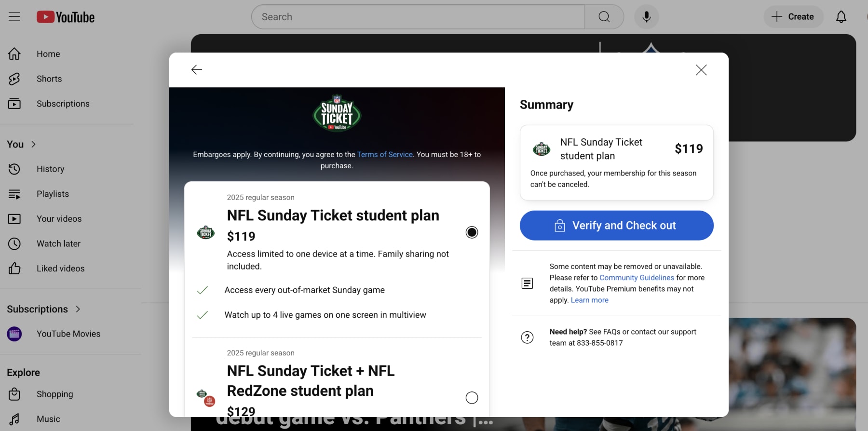
Task: Click 'Watch up to 4 live games' text
Action: (325, 315)
